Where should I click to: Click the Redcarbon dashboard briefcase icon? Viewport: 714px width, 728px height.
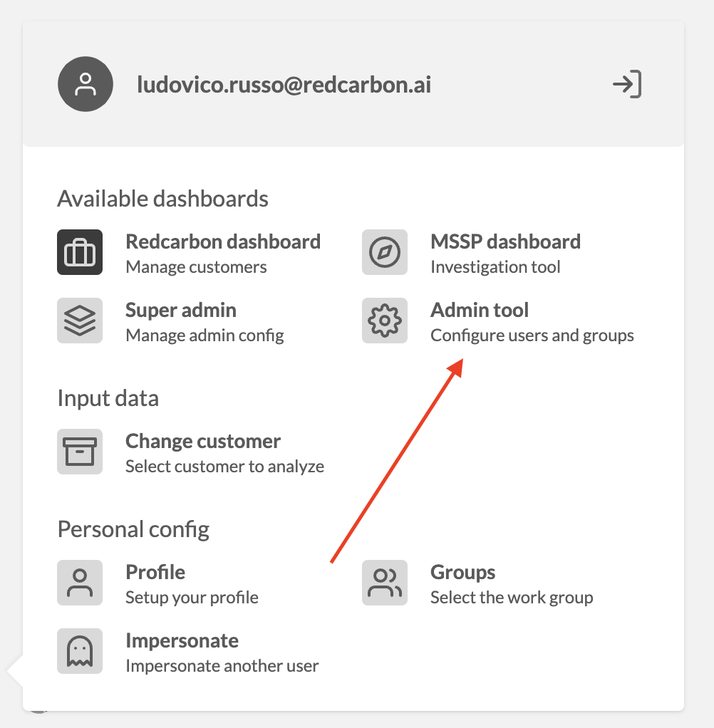coord(80,252)
